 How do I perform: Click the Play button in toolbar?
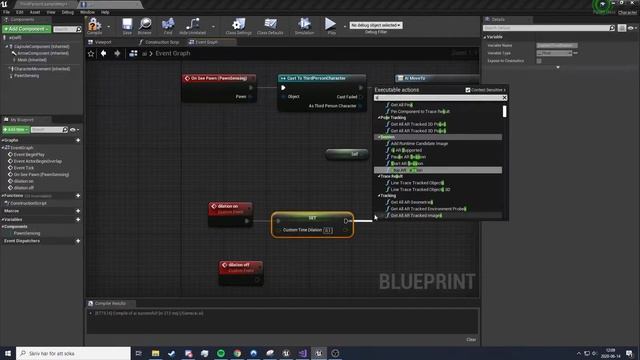coord(330,24)
